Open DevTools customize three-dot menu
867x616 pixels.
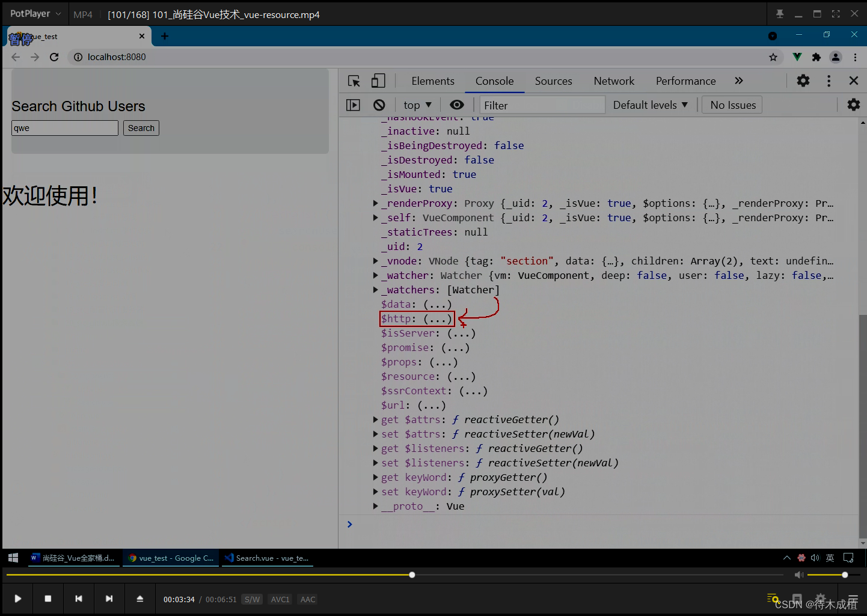829,81
